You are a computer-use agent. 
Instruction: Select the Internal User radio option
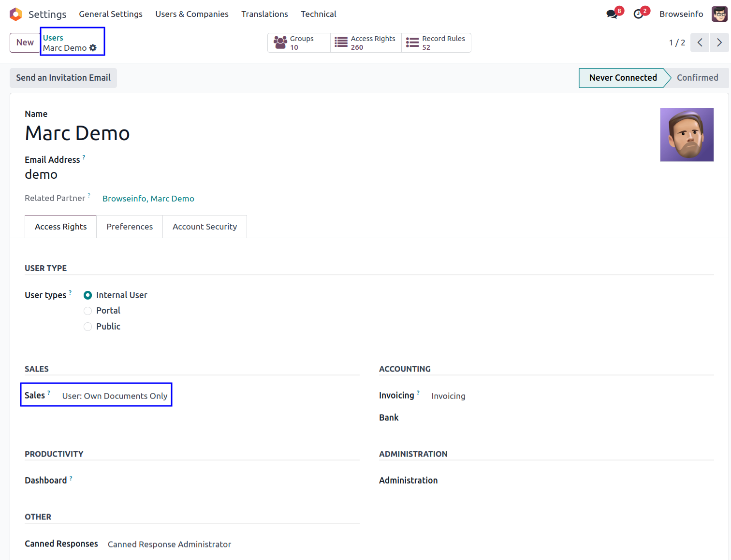(x=88, y=295)
